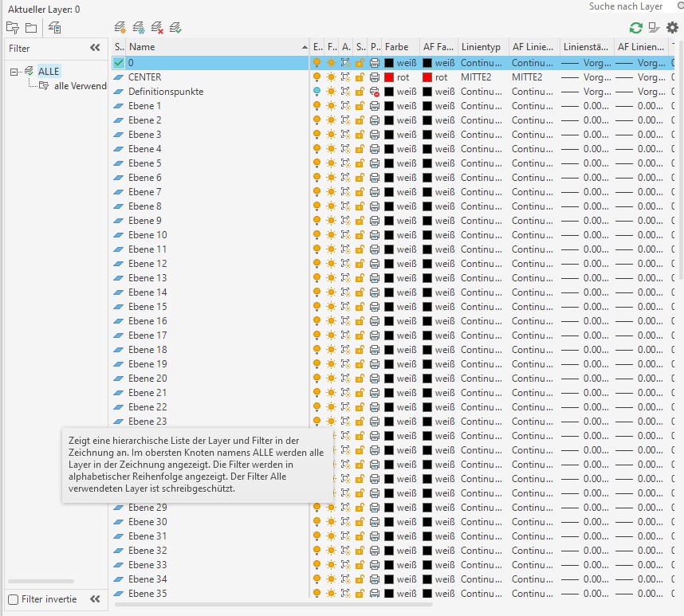Open layer settings with the gear icon
The width and height of the screenshot is (684, 616).
point(672,27)
